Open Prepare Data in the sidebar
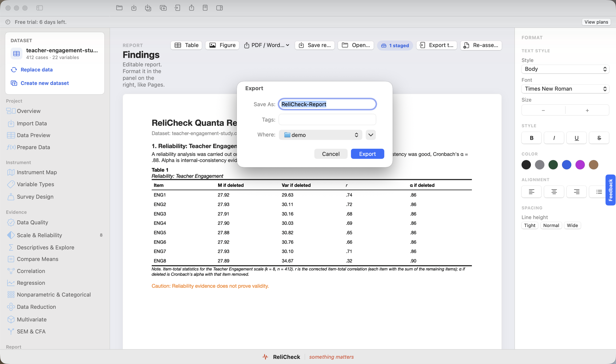The width and height of the screenshot is (616, 364). [x=33, y=147]
